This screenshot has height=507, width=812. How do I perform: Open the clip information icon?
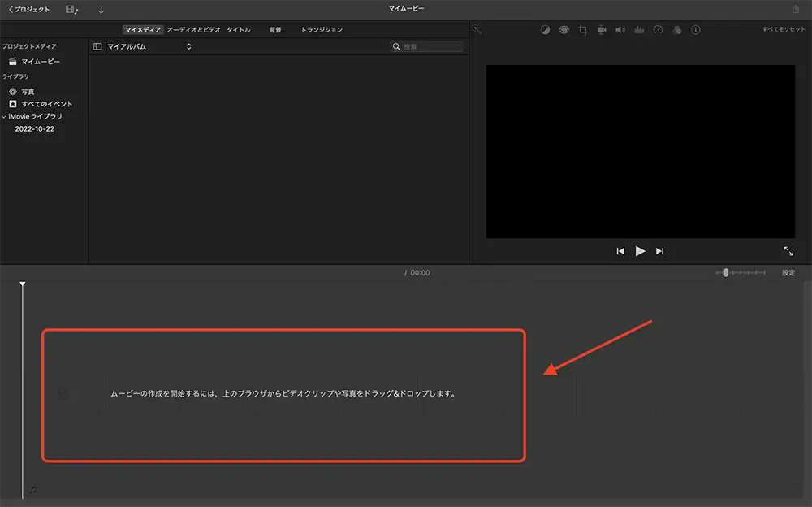696,30
